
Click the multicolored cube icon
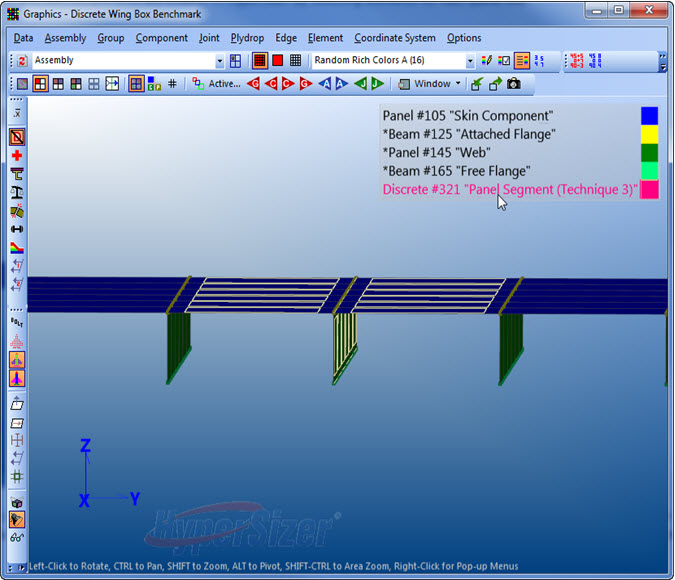(x=17, y=502)
